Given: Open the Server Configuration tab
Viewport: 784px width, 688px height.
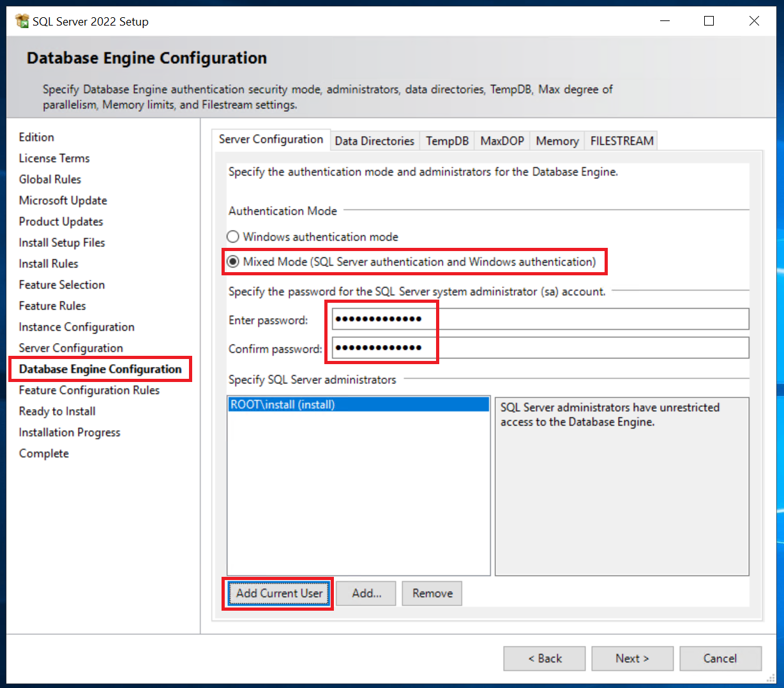Looking at the screenshot, I should pyautogui.click(x=271, y=139).
